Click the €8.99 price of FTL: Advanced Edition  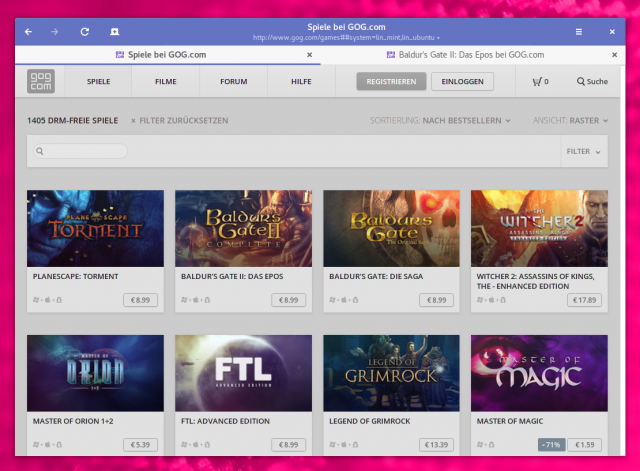click(x=289, y=444)
